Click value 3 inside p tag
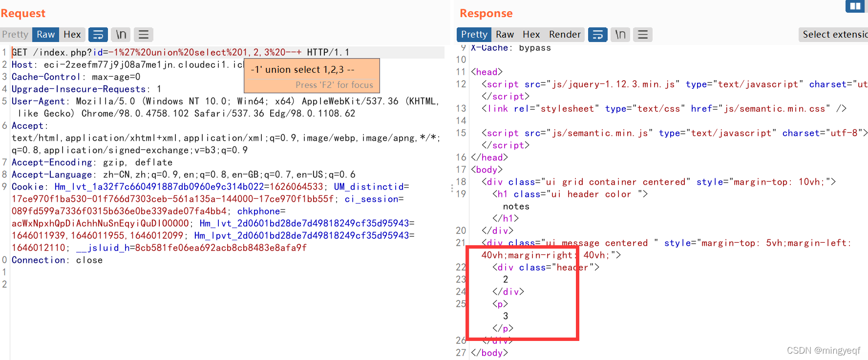 click(x=506, y=316)
